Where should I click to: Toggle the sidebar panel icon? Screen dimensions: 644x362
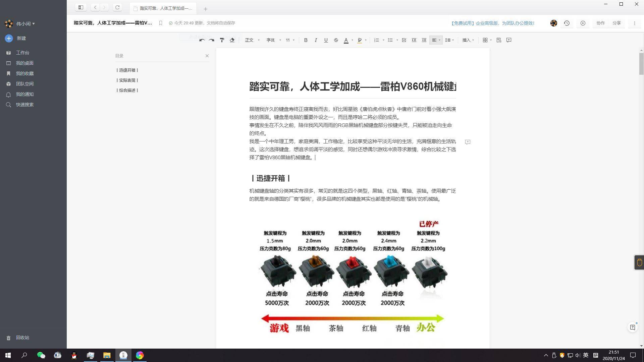[81, 7]
